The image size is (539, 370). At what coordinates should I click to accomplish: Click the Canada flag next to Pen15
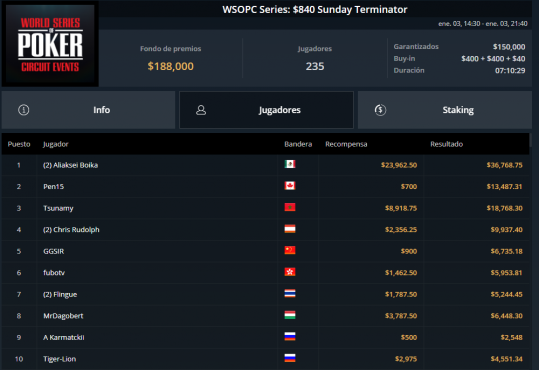[x=290, y=186]
